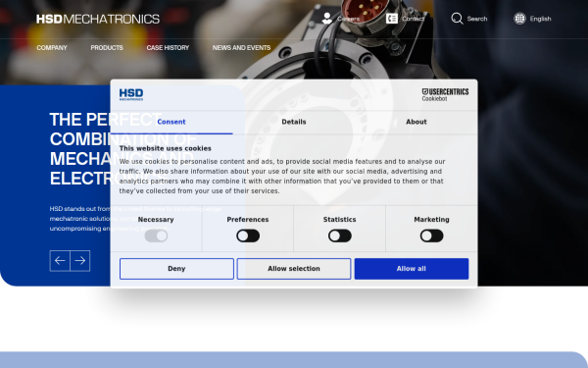Open the Company menu

click(x=52, y=48)
